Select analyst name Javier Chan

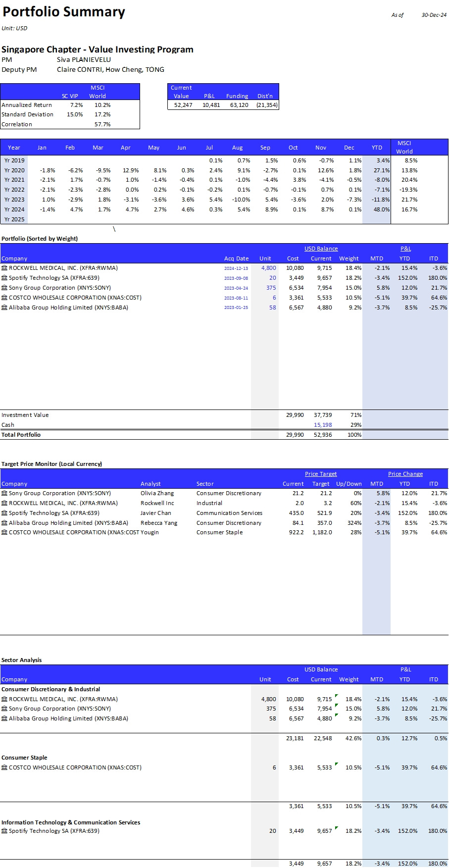point(156,513)
